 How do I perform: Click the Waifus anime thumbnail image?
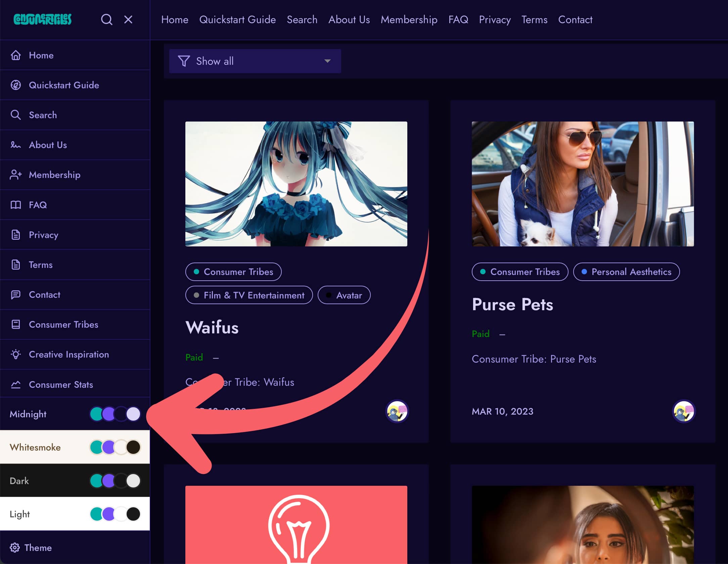tap(296, 184)
